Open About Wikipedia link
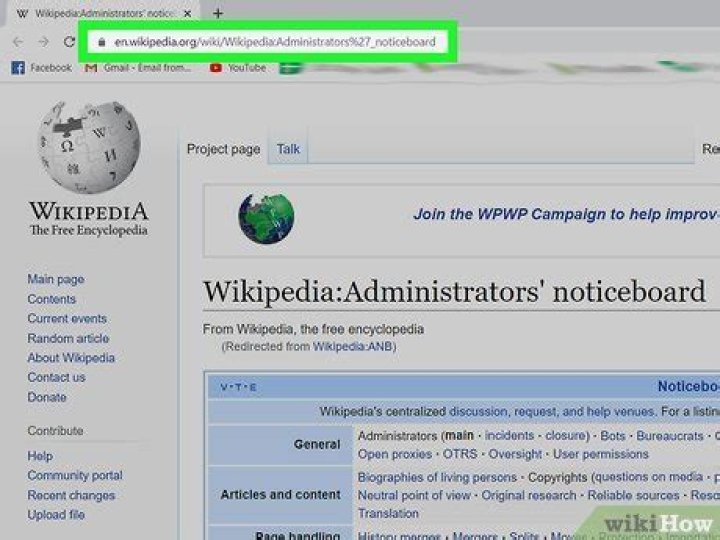 pos(71,358)
